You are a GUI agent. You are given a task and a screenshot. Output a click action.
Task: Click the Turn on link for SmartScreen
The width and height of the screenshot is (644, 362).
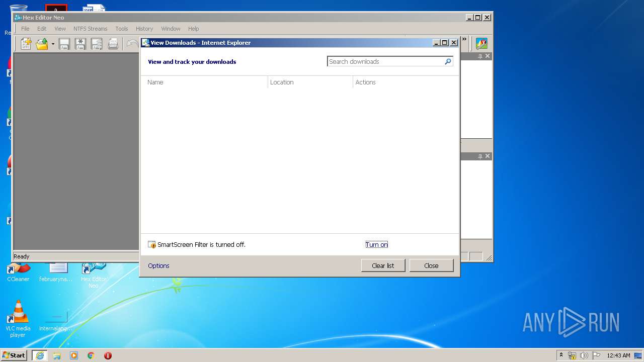(x=377, y=245)
